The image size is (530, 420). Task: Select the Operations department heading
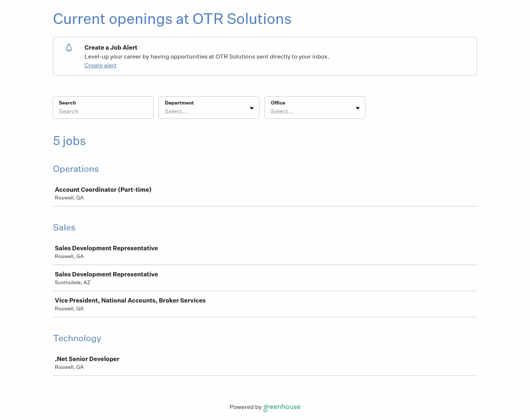point(76,169)
